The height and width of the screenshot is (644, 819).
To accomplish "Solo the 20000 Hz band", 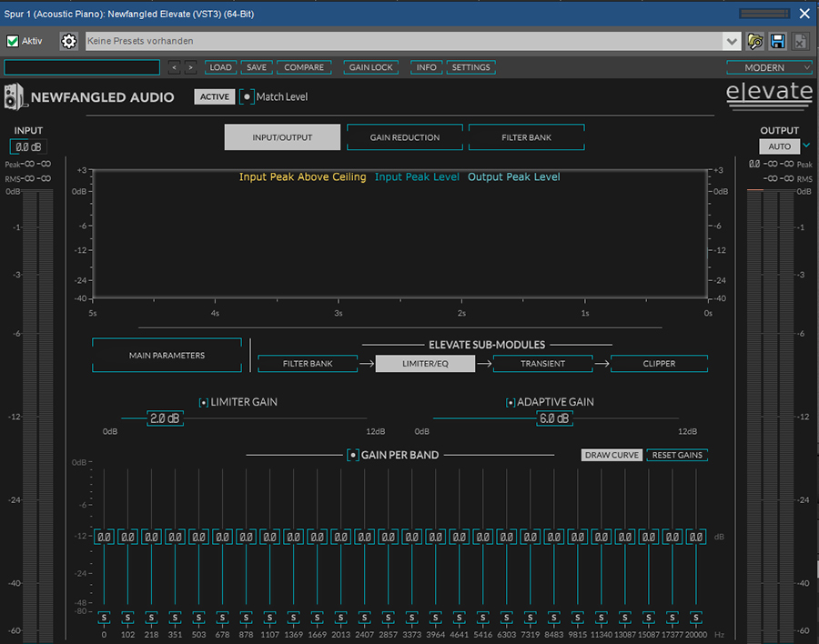I will coord(696,618).
